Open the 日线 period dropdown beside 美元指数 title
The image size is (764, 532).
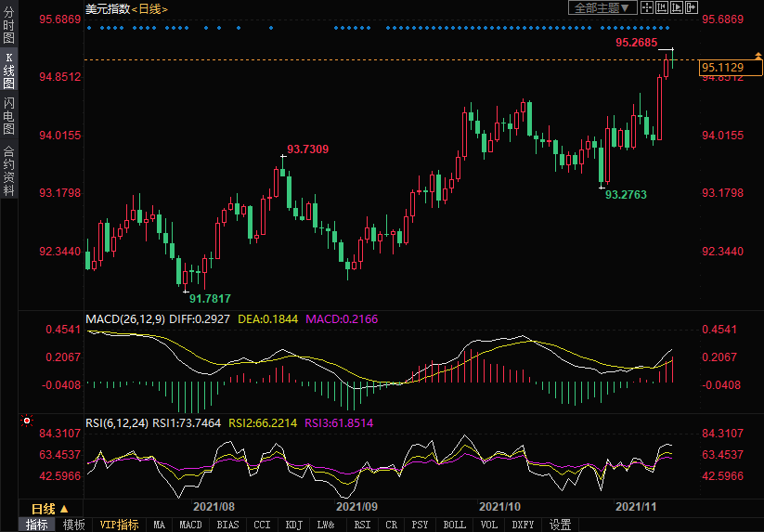click(149, 8)
